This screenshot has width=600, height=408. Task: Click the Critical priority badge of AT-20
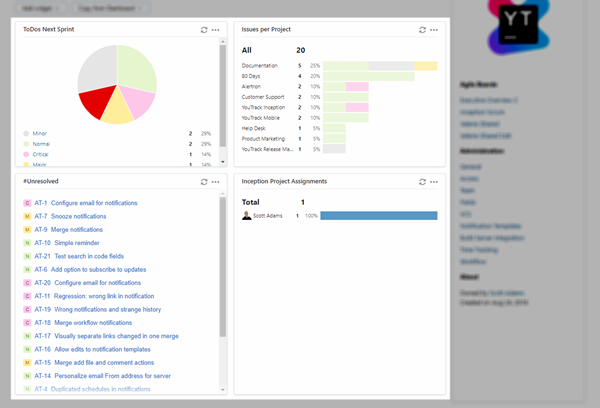coord(27,283)
